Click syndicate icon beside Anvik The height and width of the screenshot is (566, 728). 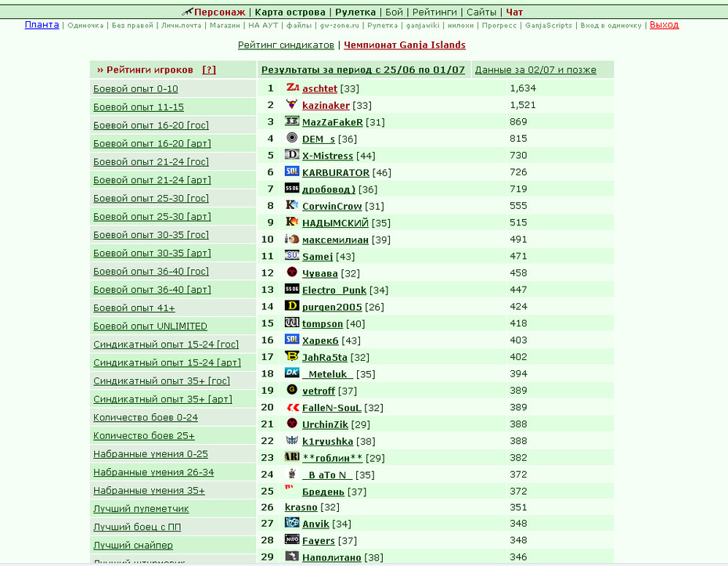292,523
